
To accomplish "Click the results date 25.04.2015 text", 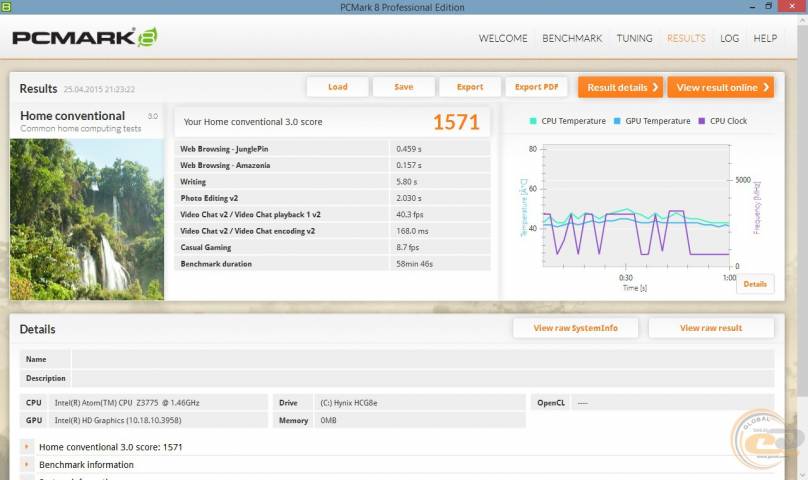I will tap(99, 90).
